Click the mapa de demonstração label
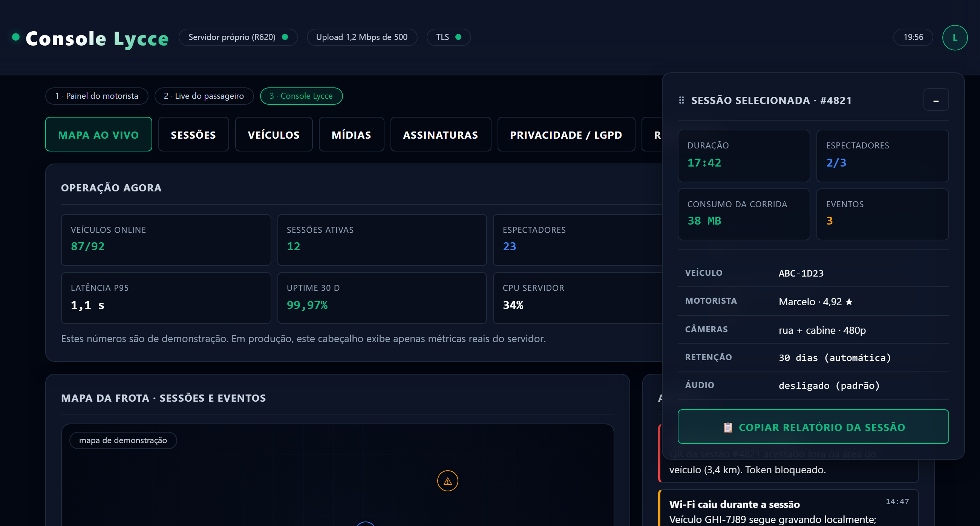This screenshot has width=980, height=526. pyautogui.click(x=123, y=440)
